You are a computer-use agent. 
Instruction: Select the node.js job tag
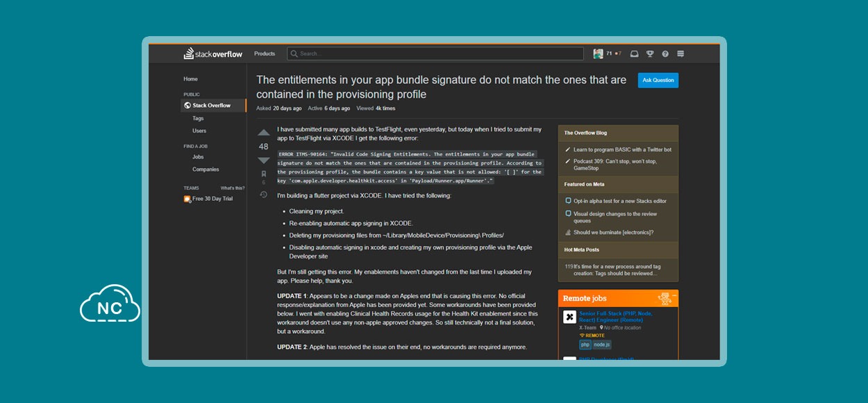[x=602, y=345]
